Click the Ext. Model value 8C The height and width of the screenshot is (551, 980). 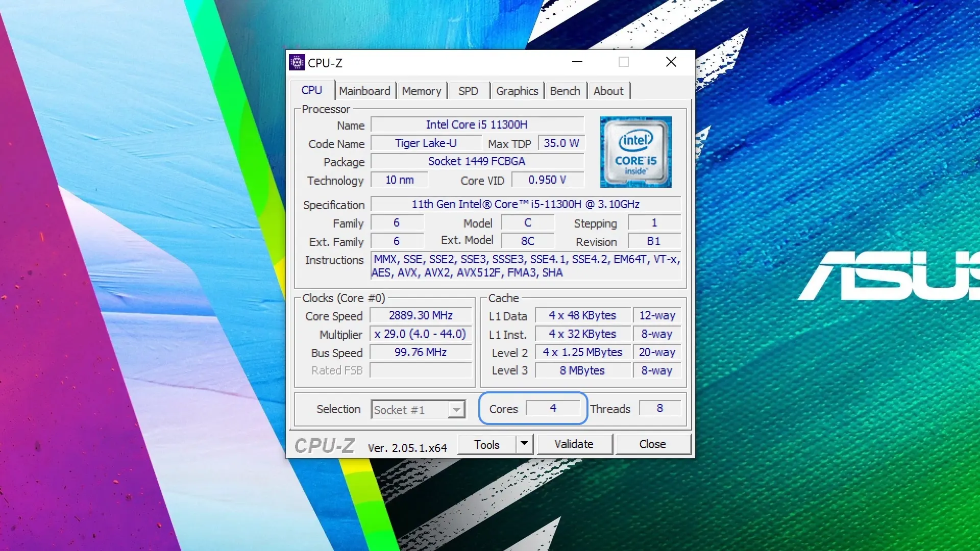pos(528,241)
